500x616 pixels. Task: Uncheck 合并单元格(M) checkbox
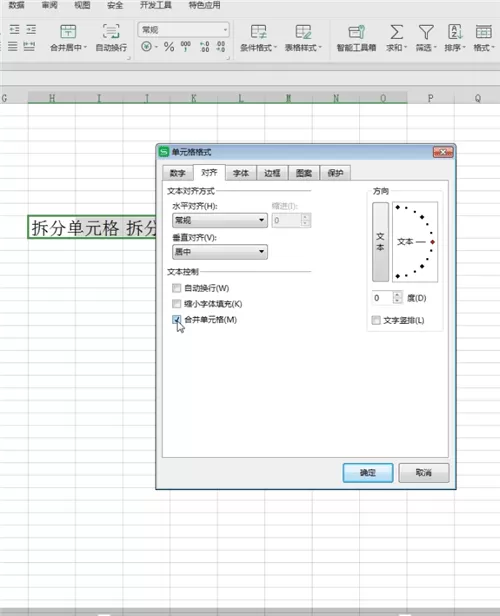click(176, 319)
